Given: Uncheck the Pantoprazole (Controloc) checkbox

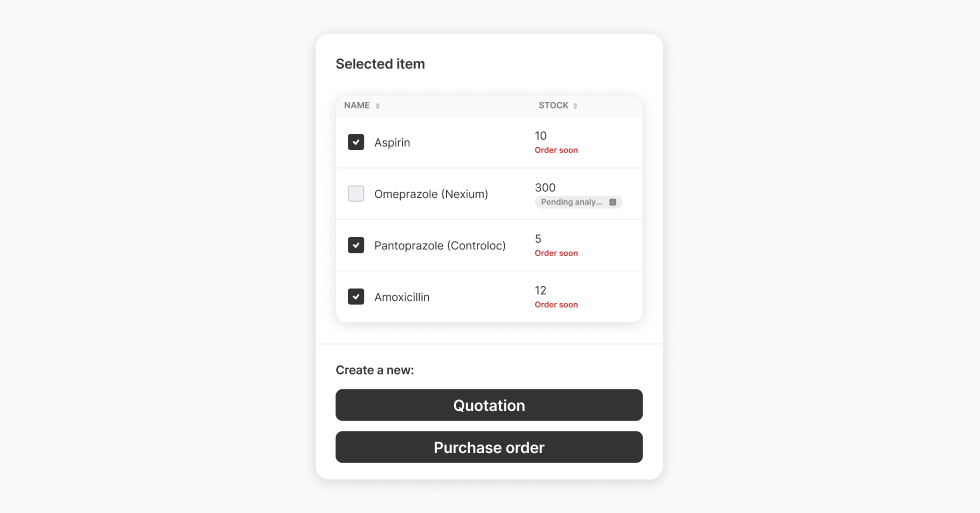Looking at the screenshot, I should click(356, 245).
